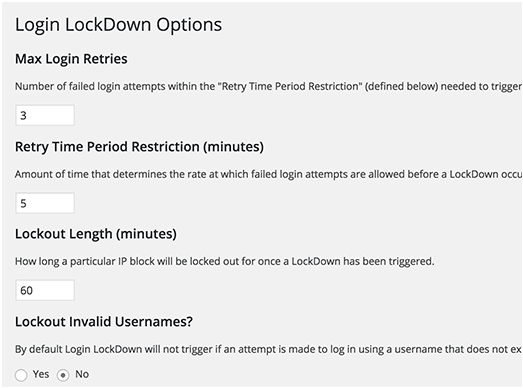Select Yes radio for Lockout Invalid Usernames
Viewport: 523px width, 389px height.
point(21,375)
